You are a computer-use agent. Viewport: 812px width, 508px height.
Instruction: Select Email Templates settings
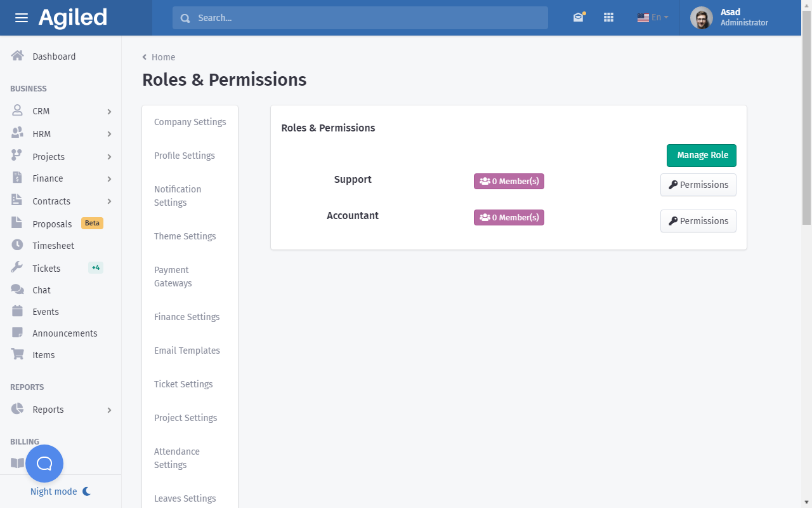(x=187, y=351)
